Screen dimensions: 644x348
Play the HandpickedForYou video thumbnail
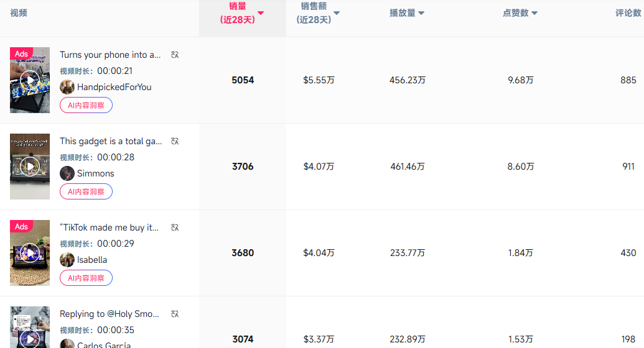[29, 80]
